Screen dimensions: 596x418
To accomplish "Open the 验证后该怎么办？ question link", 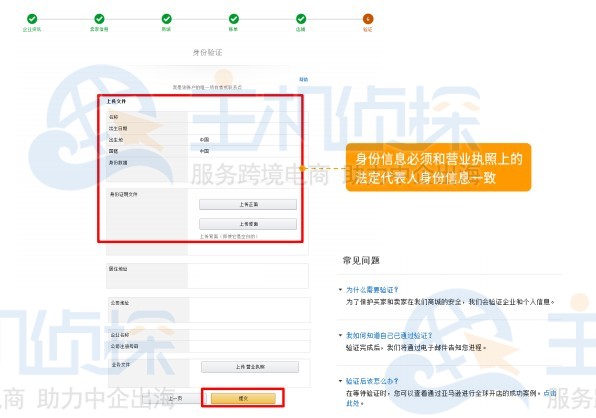I will (x=372, y=381).
